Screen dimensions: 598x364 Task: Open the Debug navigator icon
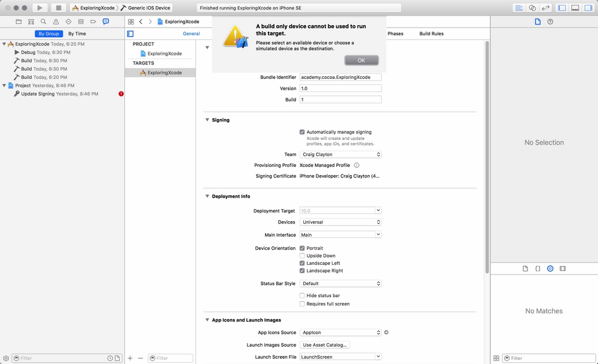(x=81, y=22)
